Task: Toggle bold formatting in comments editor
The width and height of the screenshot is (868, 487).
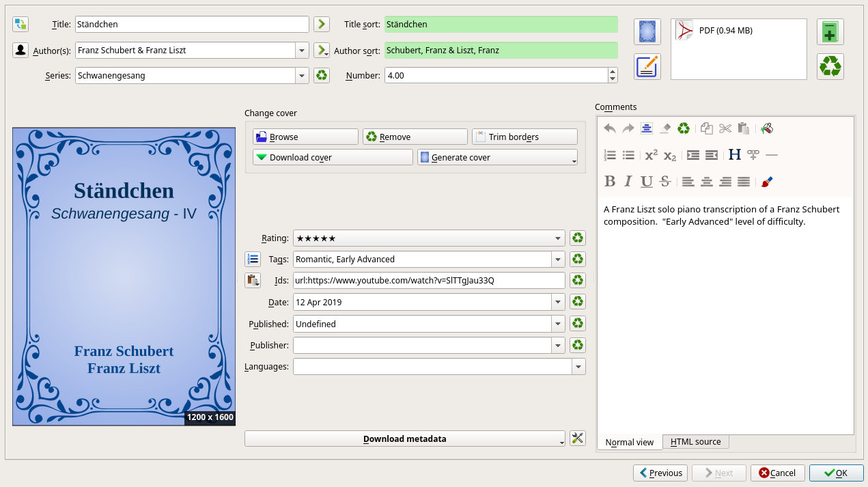Action: point(611,182)
